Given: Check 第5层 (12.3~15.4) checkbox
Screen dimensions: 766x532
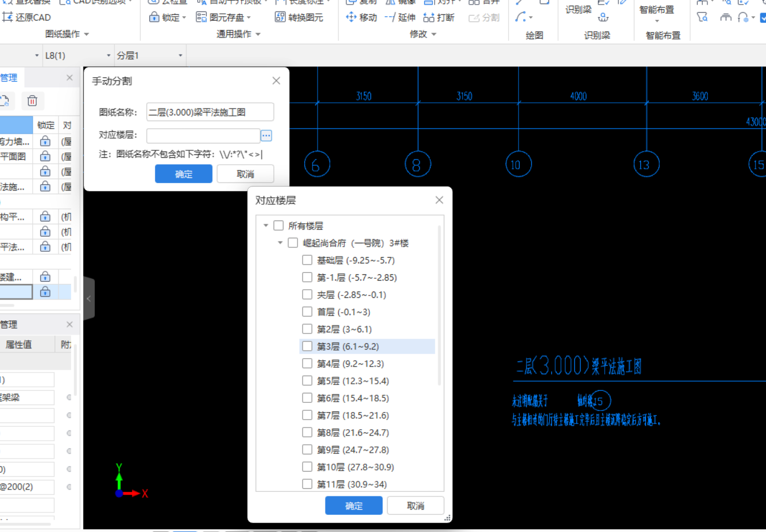Looking at the screenshot, I should point(307,380).
